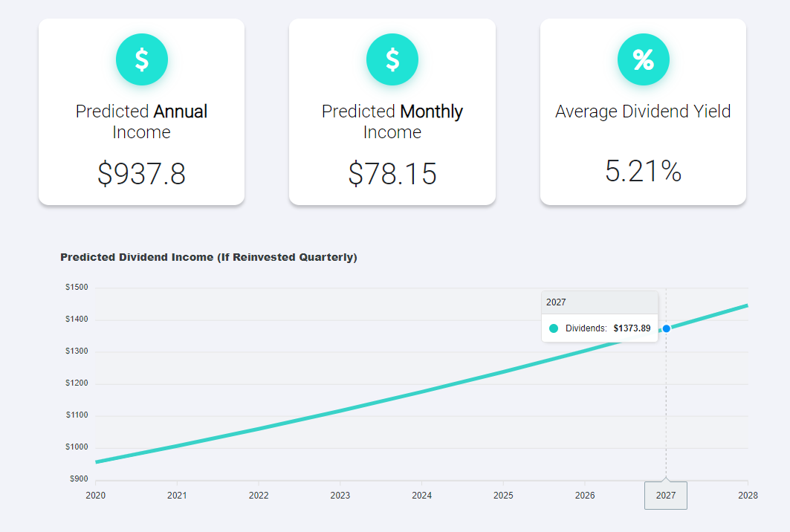Select the 2028 label on the x-axis
The height and width of the screenshot is (532, 790).
(x=748, y=495)
